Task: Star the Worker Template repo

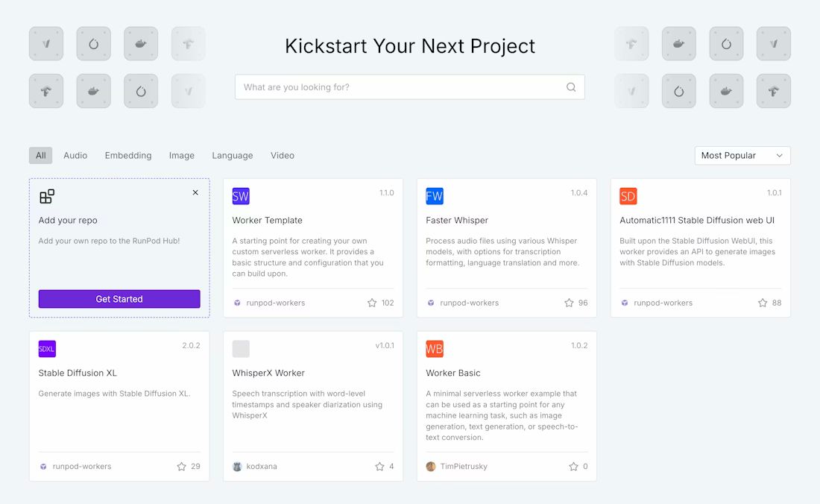Action: (x=372, y=303)
